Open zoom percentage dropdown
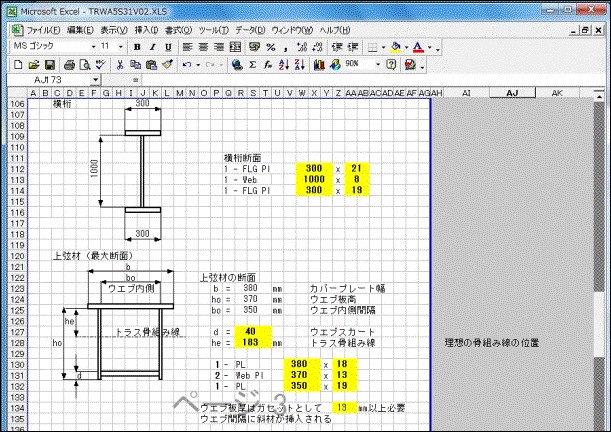The height and width of the screenshot is (432, 611). pos(378,65)
